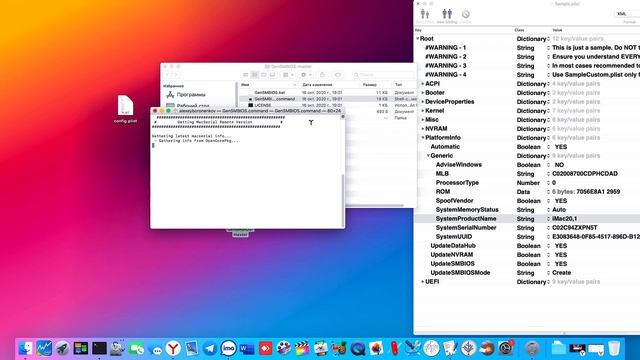640x360 pixels.
Task: Open the XML format dropdown in plist editor
Action: (627, 14)
